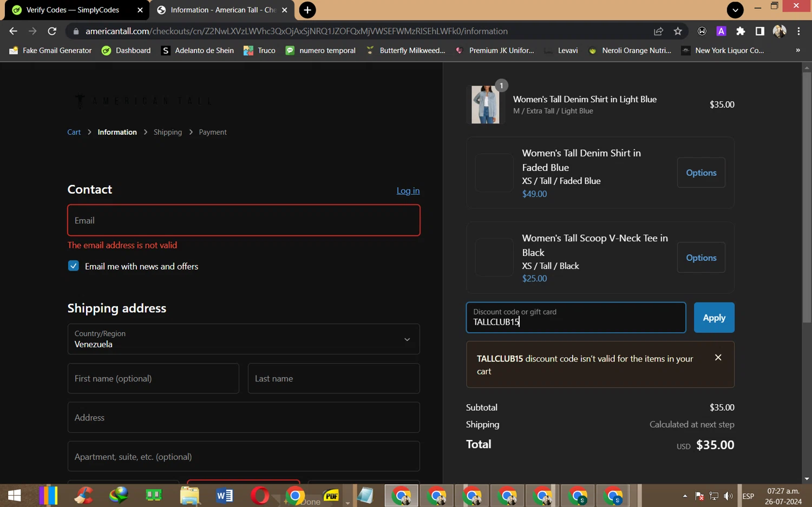Image resolution: width=812 pixels, height=507 pixels.
Task: Open the tab search dropdown
Action: 735,10
